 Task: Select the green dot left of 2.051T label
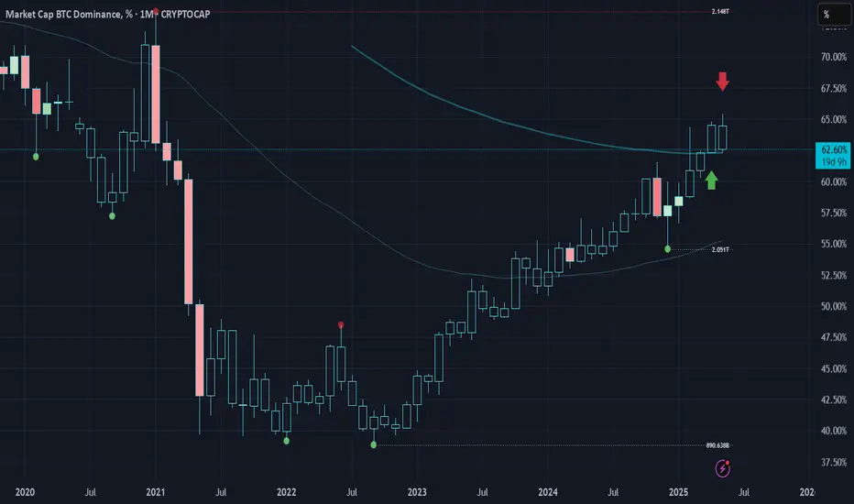pyautogui.click(x=668, y=249)
